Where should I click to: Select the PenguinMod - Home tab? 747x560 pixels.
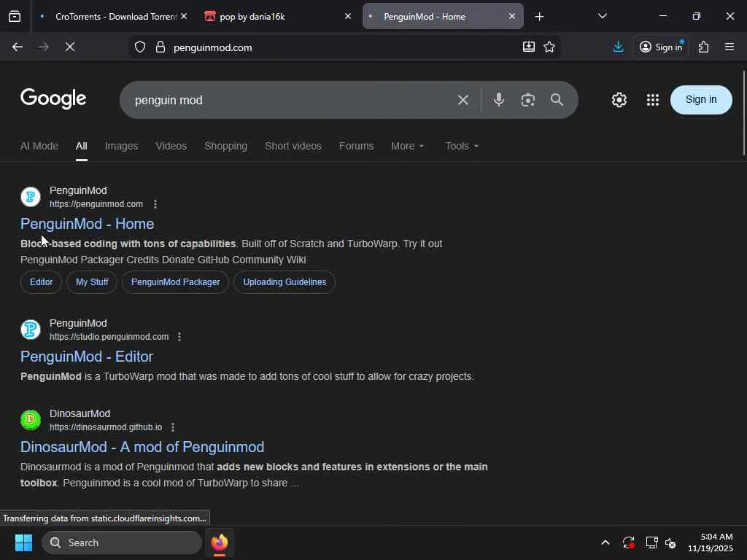[x=442, y=17]
